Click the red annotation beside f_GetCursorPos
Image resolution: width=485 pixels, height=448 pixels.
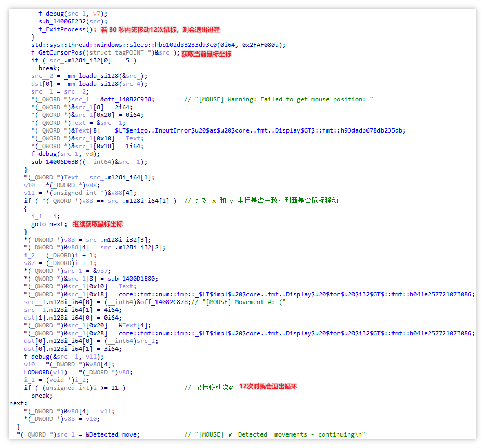pyautogui.click(x=206, y=54)
